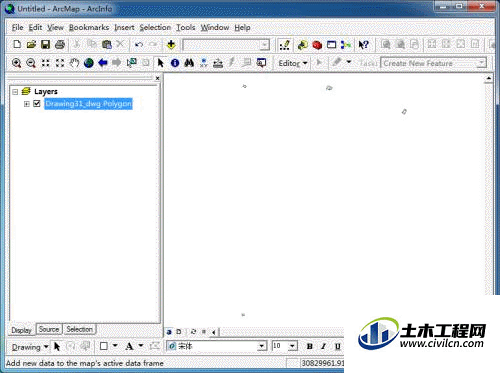The image size is (500, 373).
Task: Expand the rectangle shape tool dropdown arrow
Action: coord(115,346)
